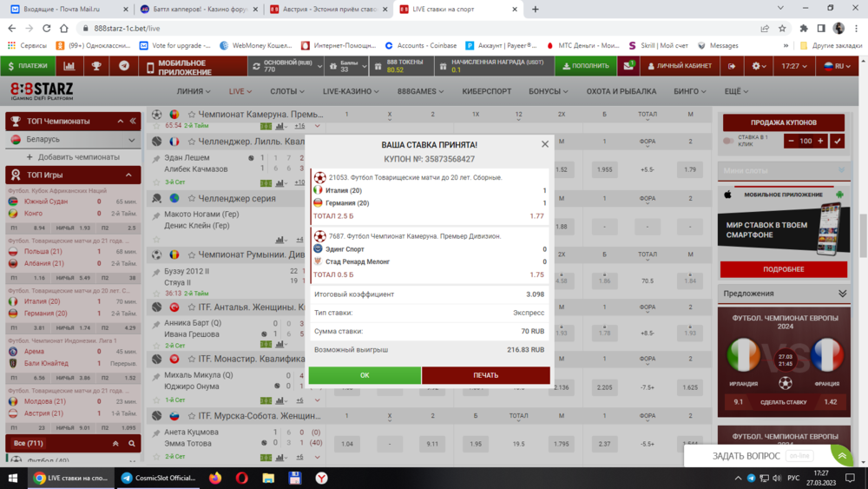Open the Основной (RUB) balance dropdown
Screen dimensions: 868x489
pos(286,66)
